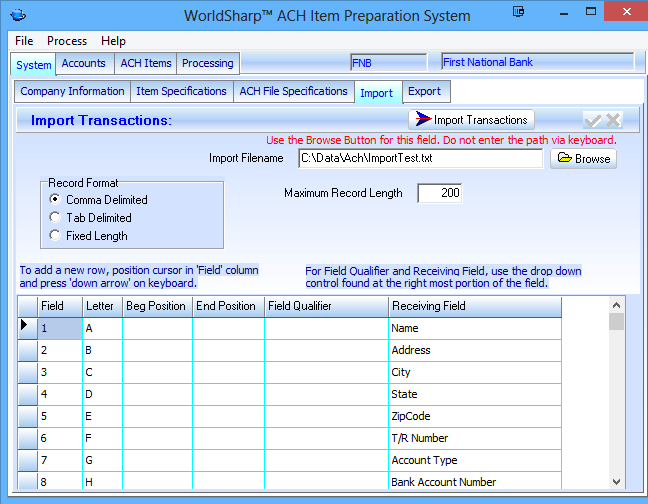648x504 pixels.
Task: Click the Letter cell 'D'
Action: [102, 394]
